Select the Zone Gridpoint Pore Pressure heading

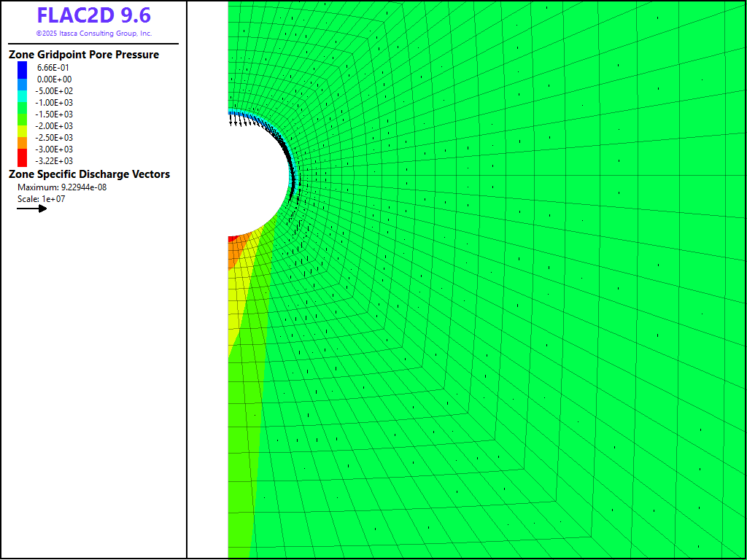[x=83, y=55]
